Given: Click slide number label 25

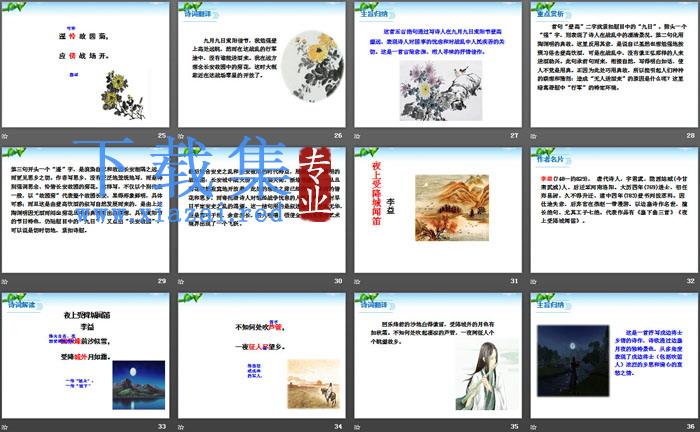Looking at the screenshot, I should (162, 135).
